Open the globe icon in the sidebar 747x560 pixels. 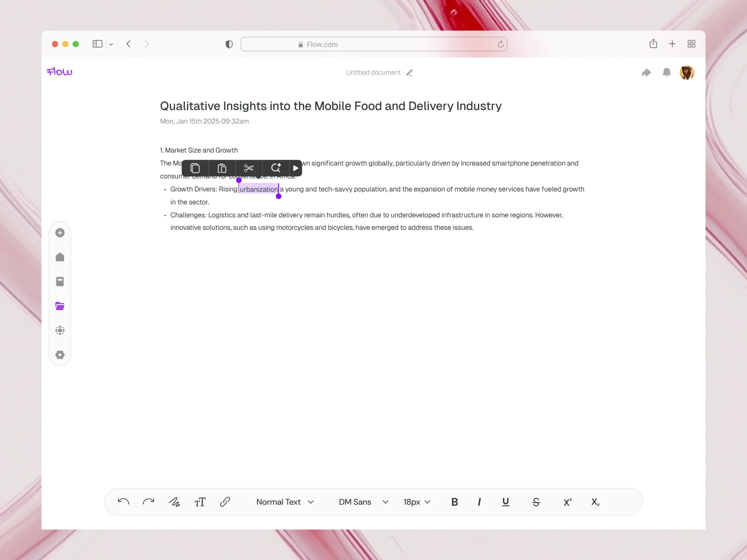pos(60,330)
